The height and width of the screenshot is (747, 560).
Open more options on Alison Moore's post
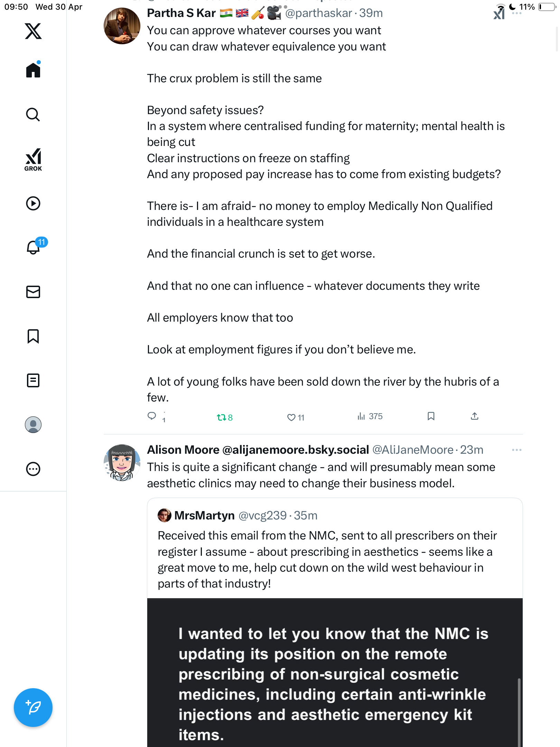point(517,450)
